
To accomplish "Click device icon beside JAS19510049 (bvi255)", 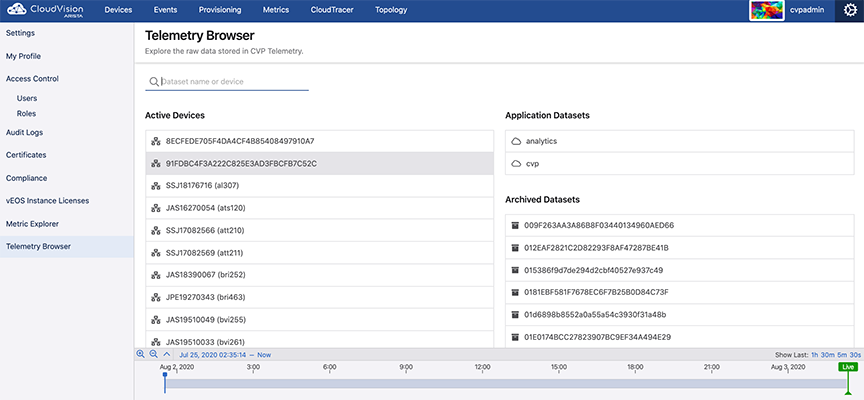I will click(x=156, y=320).
